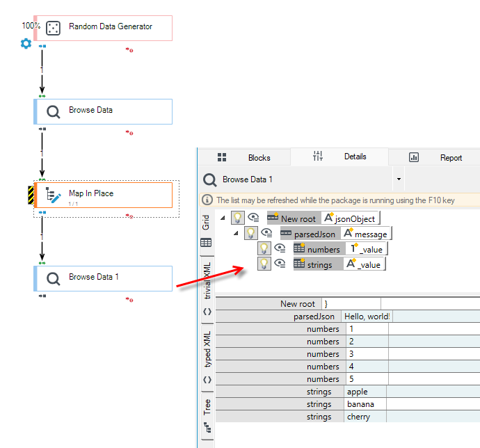Select the trivial XML vertical tab
The height and width of the screenshot is (448, 480).
click(207, 289)
